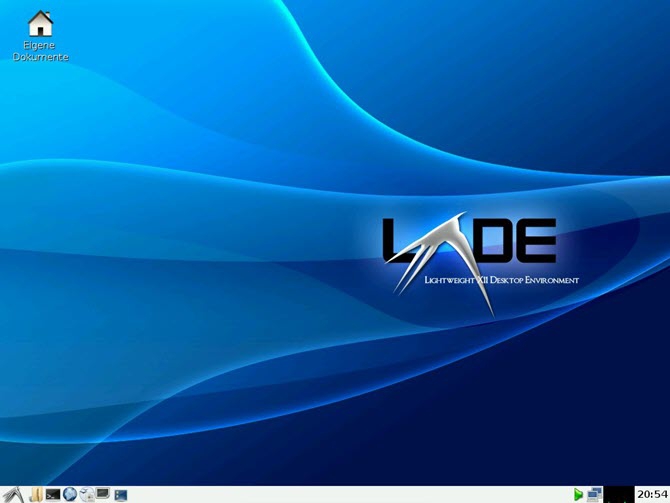Select the blue desktop pager workspace
670x503 pixels.
click(x=121, y=495)
